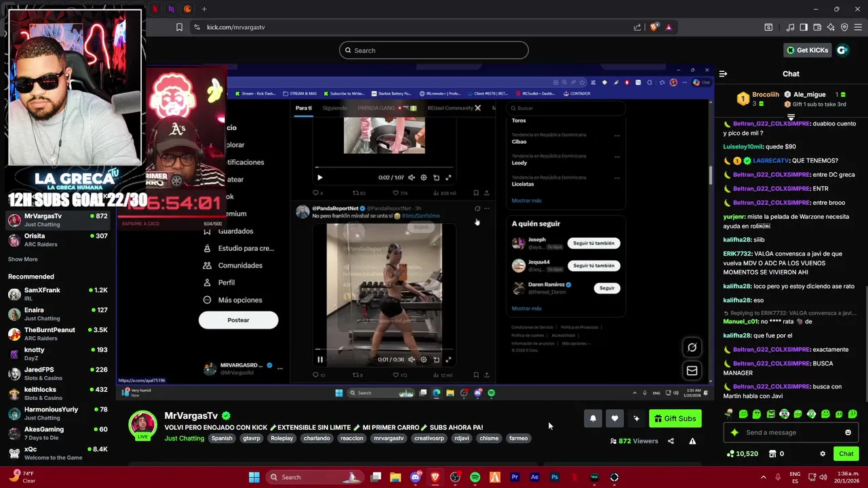Click the user avatar next to Get KICKs
This screenshot has height=488, width=868.
coord(842,50)
